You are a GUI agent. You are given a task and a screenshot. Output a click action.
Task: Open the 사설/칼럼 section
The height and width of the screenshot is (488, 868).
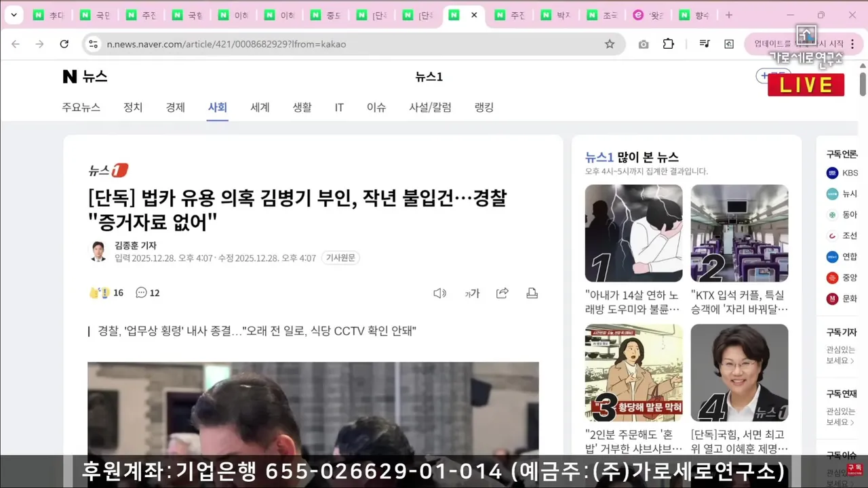point(430,107)
